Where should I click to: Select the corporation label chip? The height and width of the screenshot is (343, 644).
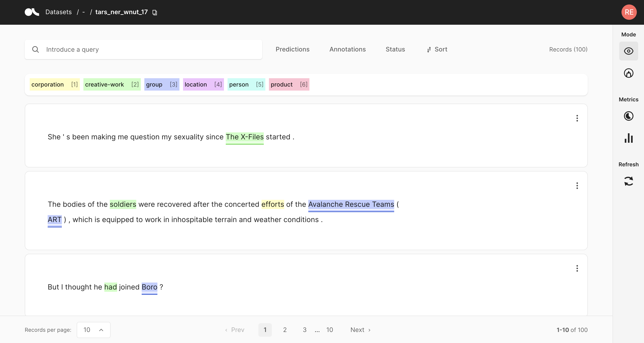click(x=54, y=85)
